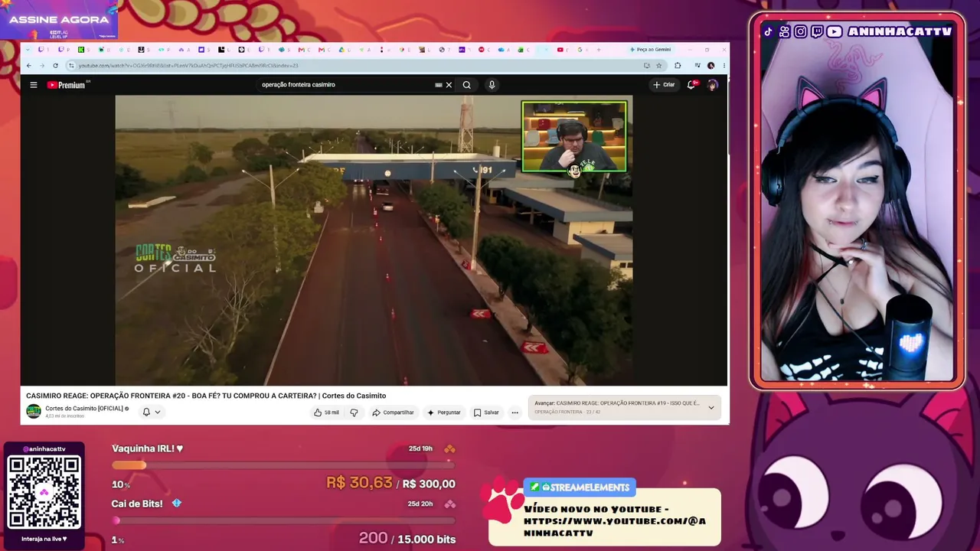Open a new browser tab with the plus
The width and height of the screenshot is (980, 551).
(599, 50)
